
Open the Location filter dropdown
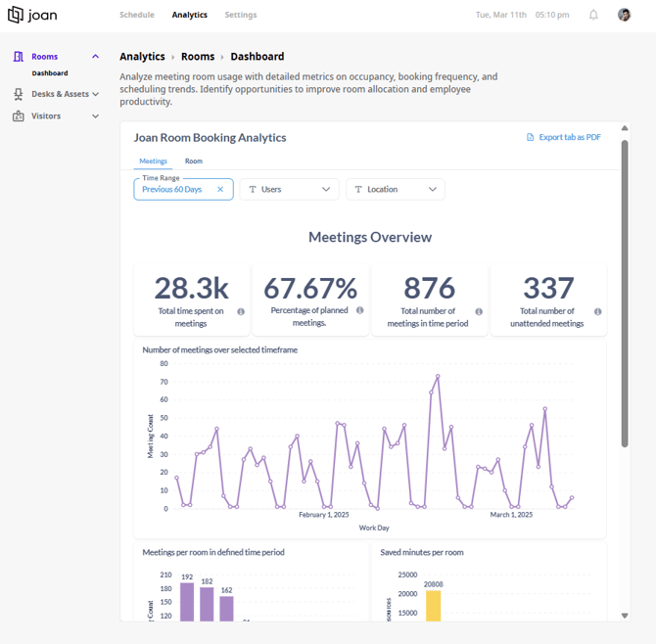(395, 190)
